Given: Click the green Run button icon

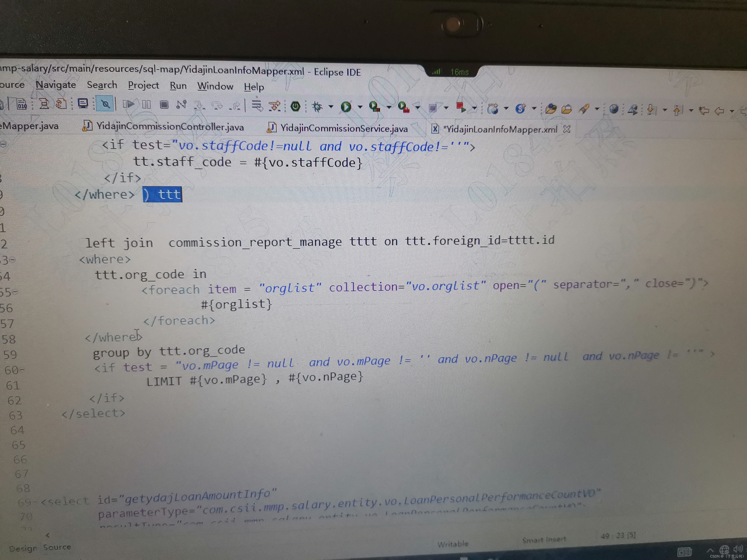Looking at the screenshot, I should coord(345,107).
